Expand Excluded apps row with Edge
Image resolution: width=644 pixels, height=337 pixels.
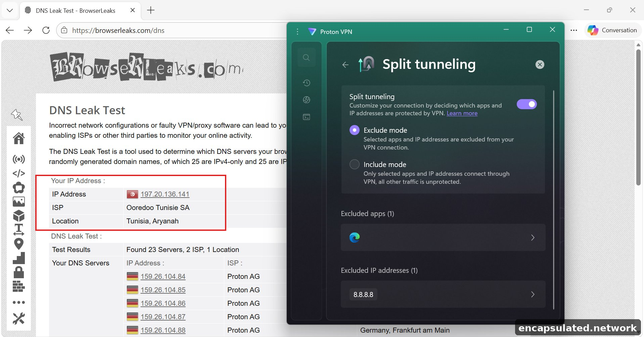pyautogui.click(x=443, y=238)
